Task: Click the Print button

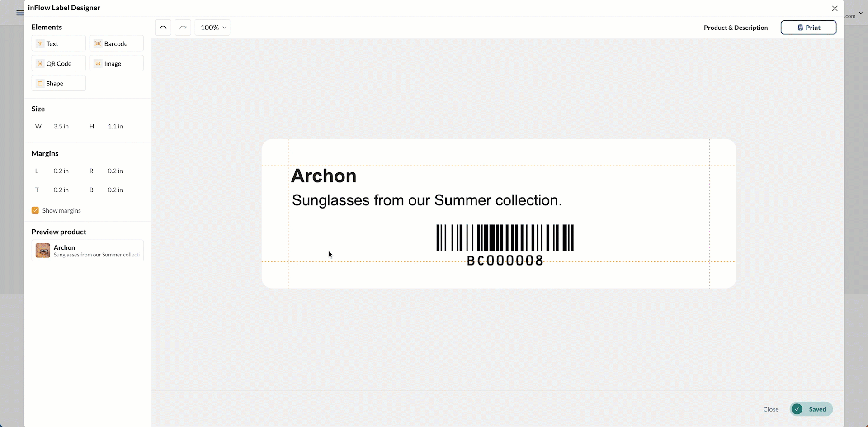Action: 808,27
